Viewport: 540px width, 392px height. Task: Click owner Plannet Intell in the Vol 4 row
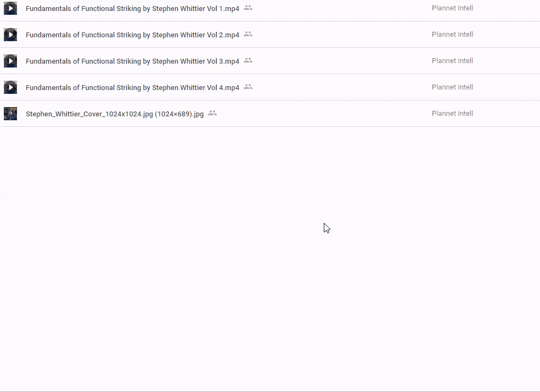click(x=452, y=87)
